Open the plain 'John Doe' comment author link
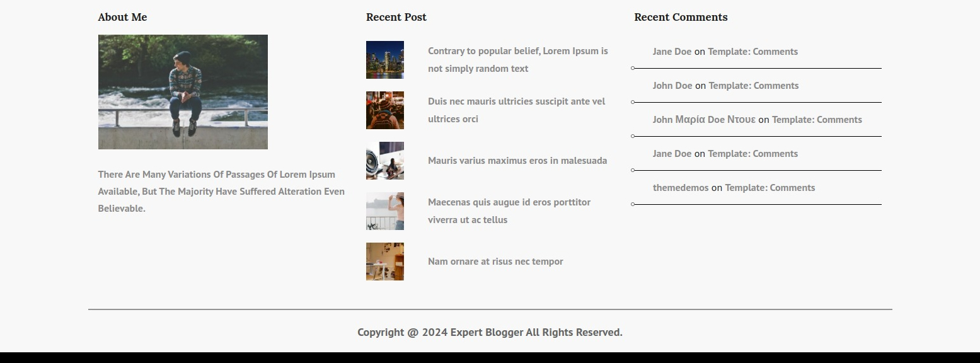 (672, 86)
